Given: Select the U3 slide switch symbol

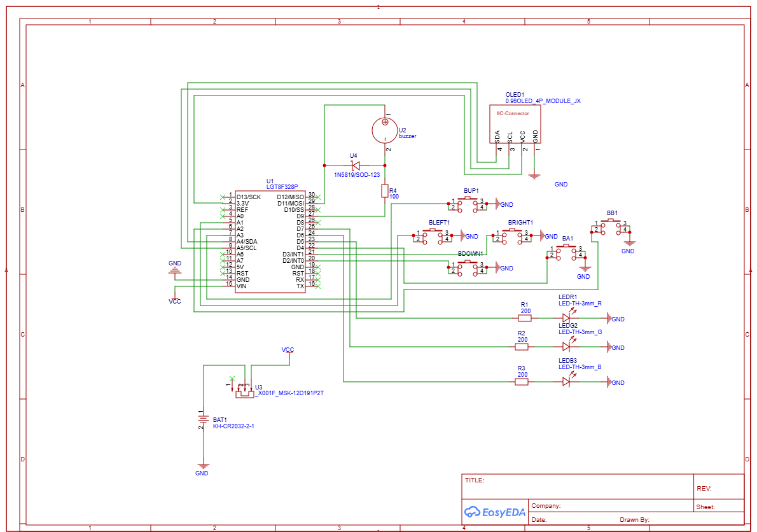Looking at the screenshot, I should click(x=244, y=391).
